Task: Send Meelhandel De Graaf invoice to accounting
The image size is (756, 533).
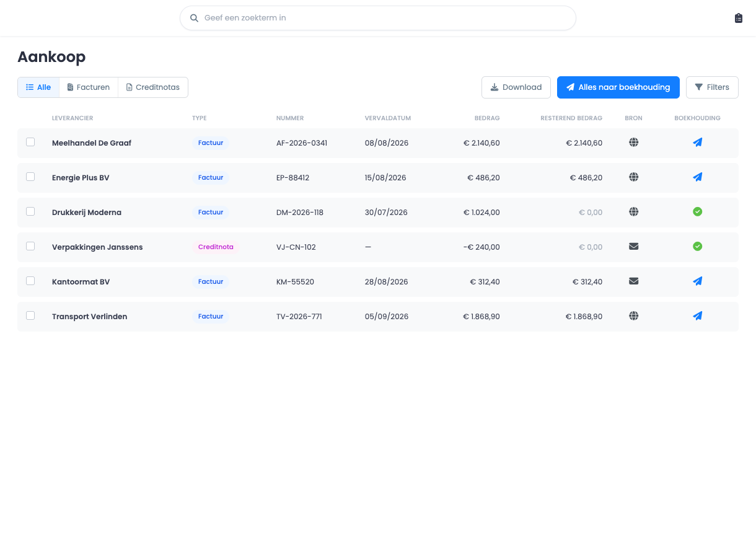Action: point(697,143)
